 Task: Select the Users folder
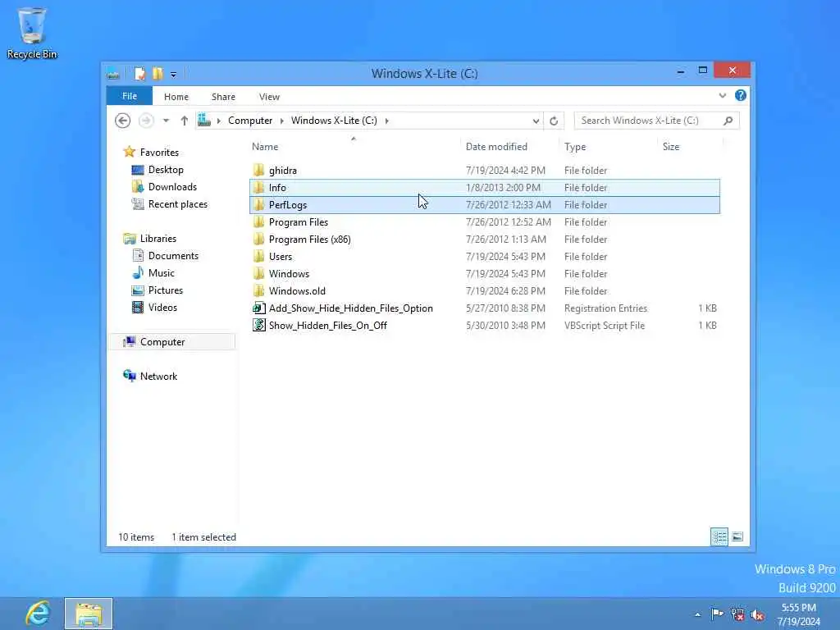click(x=485, y=257)
